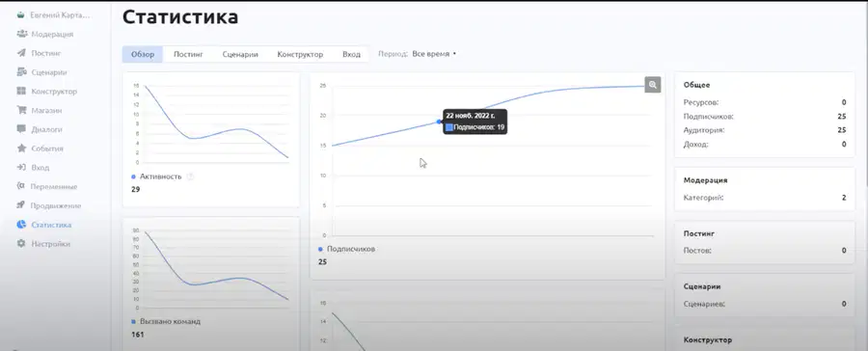Click the Модерация sidebar icon
This screenshot has width=868, height=351.
[21, 34]
